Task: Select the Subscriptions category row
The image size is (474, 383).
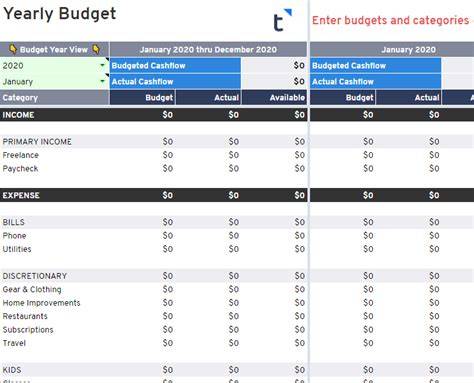Action: click(28, 330)
